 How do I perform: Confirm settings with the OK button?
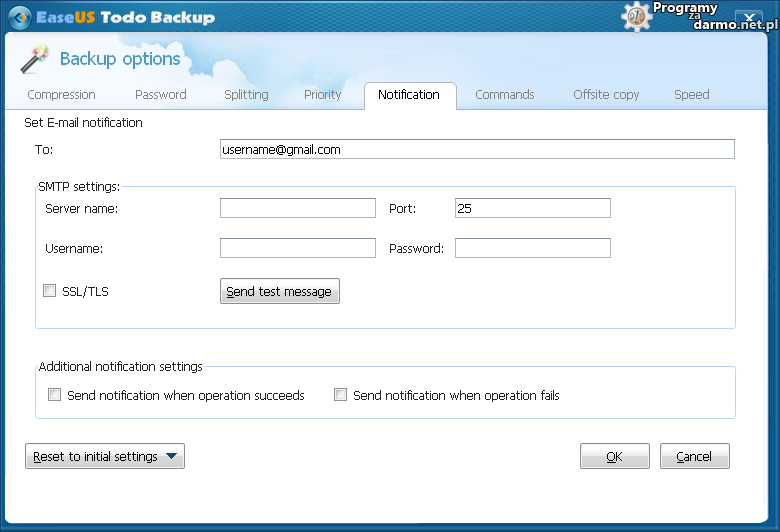(x=614, y=456)
